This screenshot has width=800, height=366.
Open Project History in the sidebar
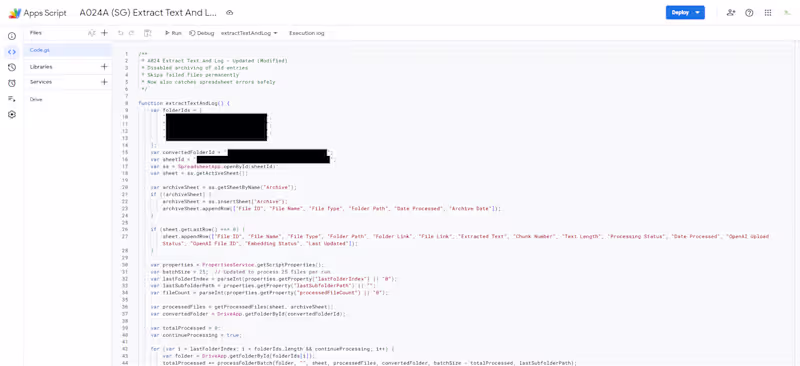click(12, 67)
